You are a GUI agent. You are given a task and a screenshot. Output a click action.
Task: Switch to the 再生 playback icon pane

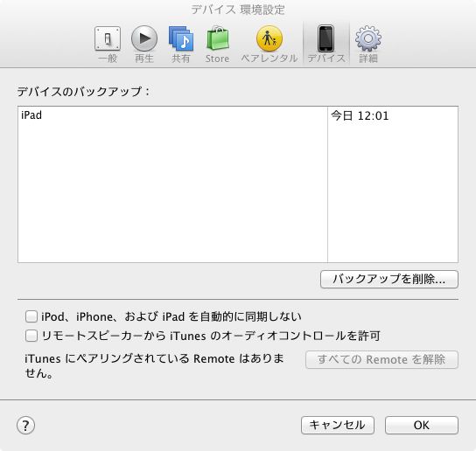tap(144, 45)
